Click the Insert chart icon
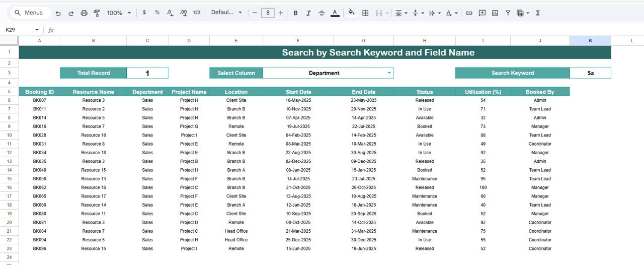 [x=495, y=13]
